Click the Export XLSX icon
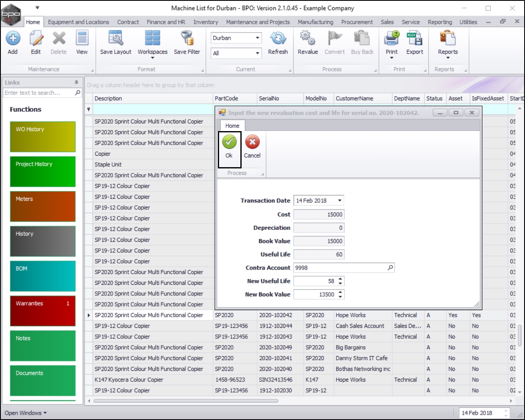This screenshot has width=525, height=420. click(x=414, y=39)
